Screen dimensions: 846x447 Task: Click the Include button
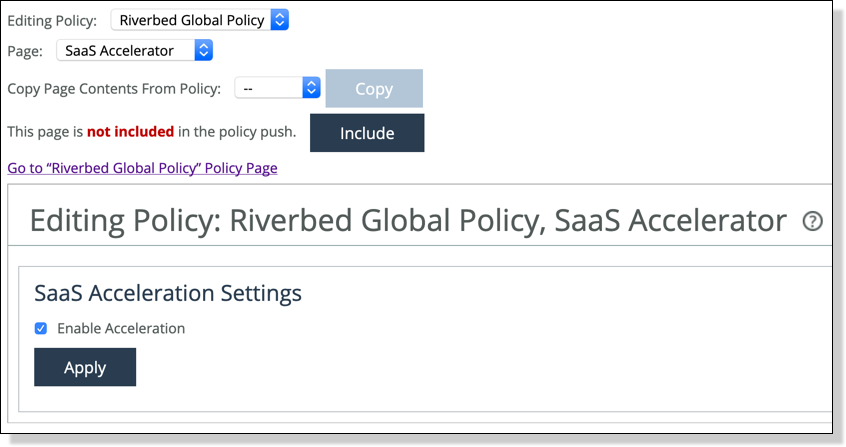pos(367,133)
